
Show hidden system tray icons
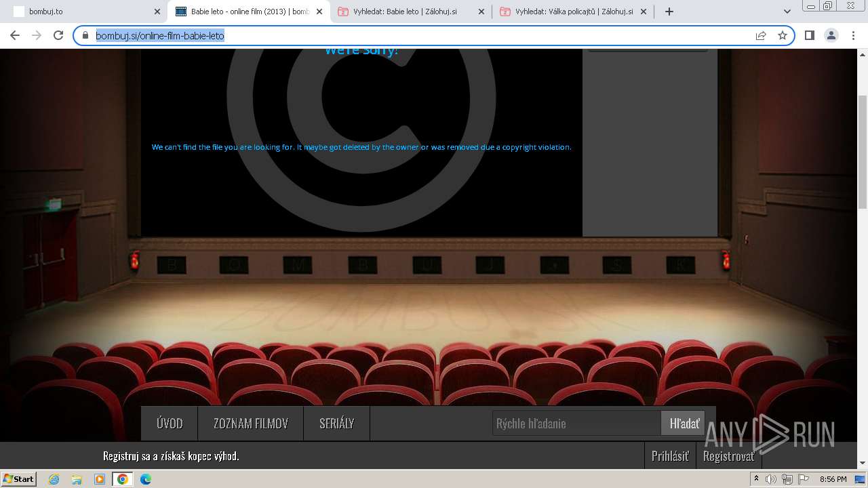coord(757,479)
